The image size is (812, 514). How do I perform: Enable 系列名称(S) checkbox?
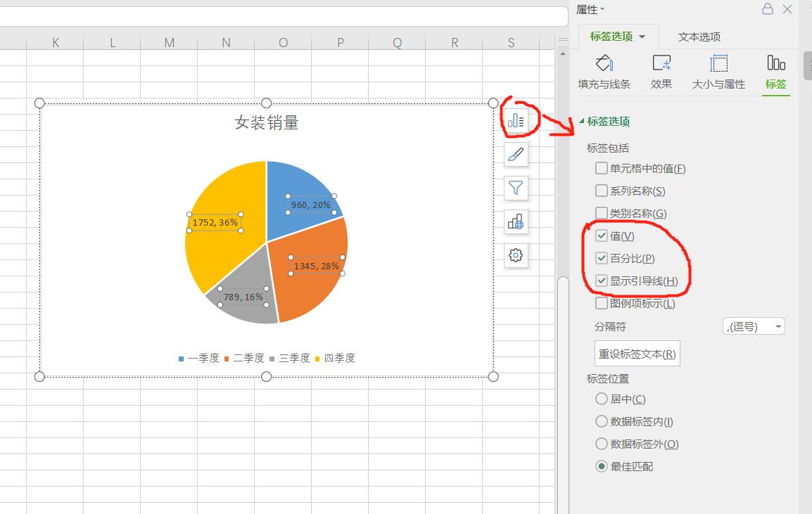pos(601,191)
